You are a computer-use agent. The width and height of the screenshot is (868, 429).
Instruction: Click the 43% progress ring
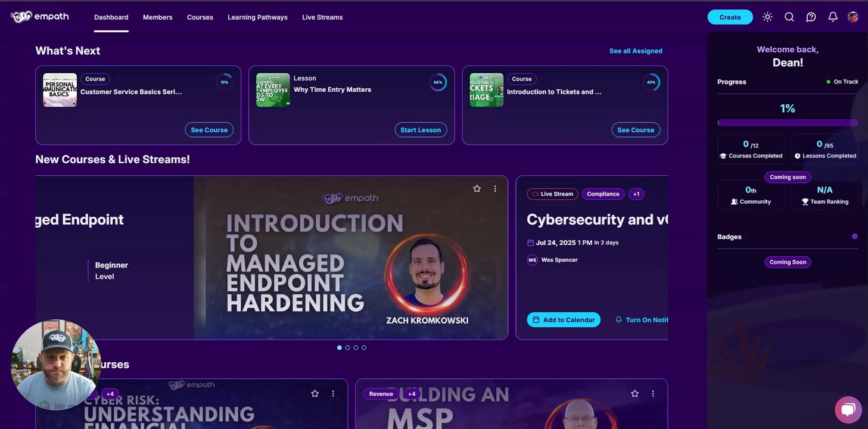[x=651, y=82]
